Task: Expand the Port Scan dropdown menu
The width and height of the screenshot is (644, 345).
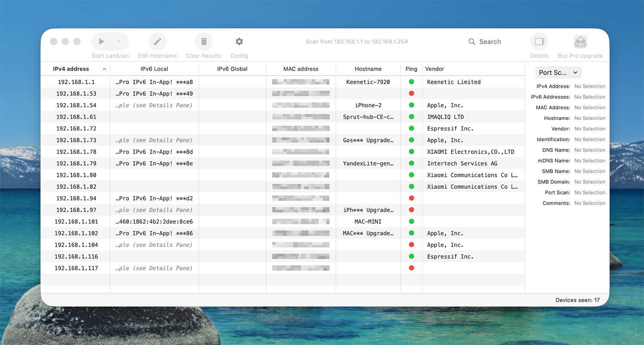Action: 559,73
